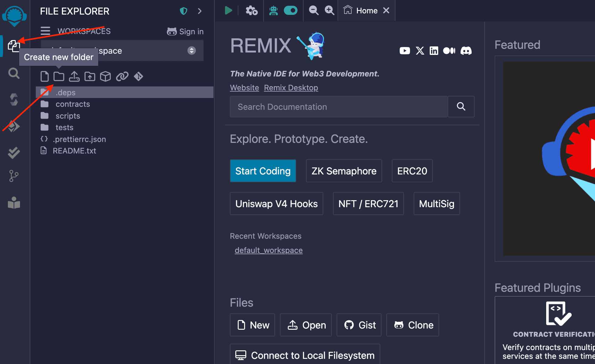Choose the MultiSig template
The height and width of the screenshot is (364, 595).
point(437,204)
